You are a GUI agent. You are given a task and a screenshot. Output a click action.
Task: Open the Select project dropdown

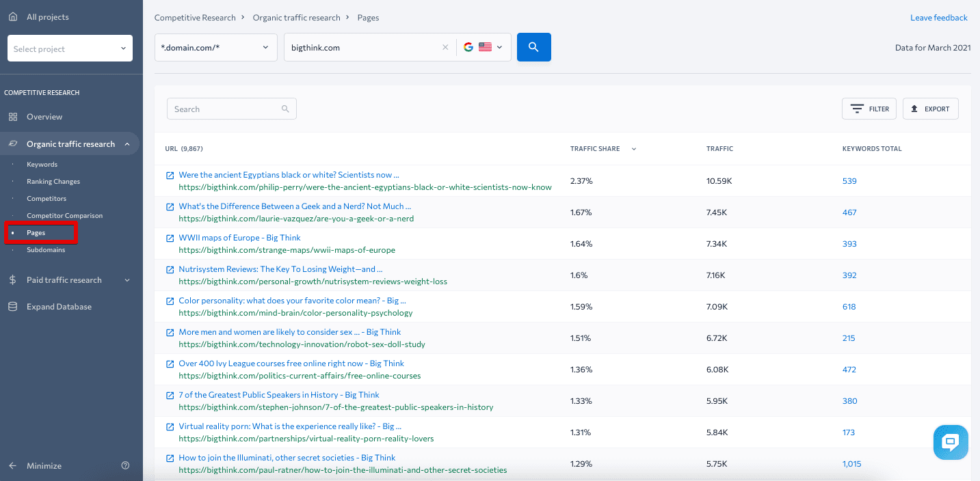[x=70, y=49]
